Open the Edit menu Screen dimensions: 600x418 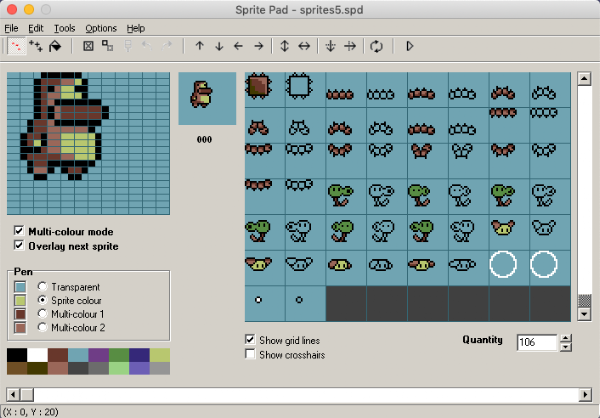click(x=36, y=28)
